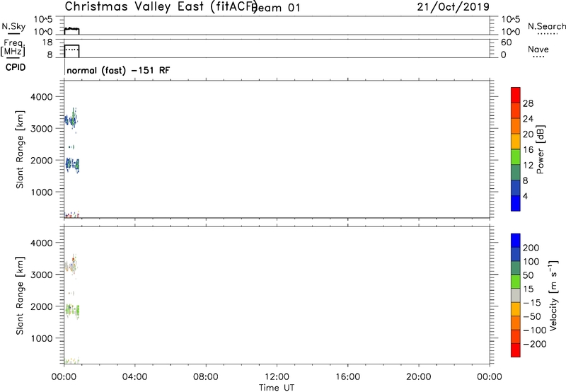Click the 16:00 time tick label
Viewport: 566px width, 392px height.
click(347, 377)
